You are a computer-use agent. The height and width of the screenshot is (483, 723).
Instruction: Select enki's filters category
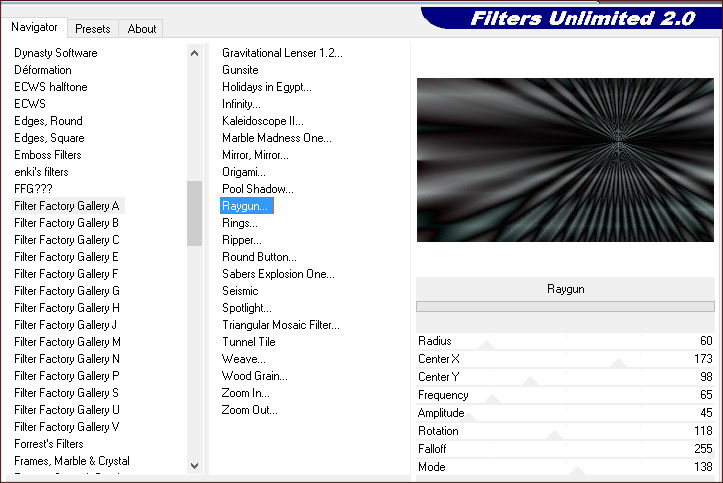[41, 172]
